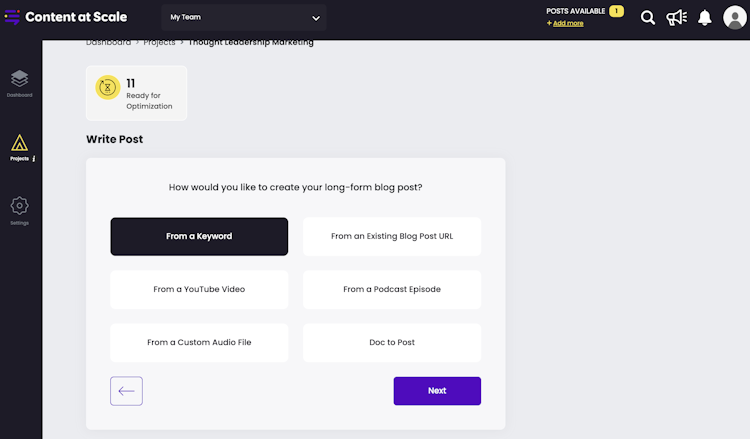
Task: Select the From a Keyword option
Action: click(199, 237)
